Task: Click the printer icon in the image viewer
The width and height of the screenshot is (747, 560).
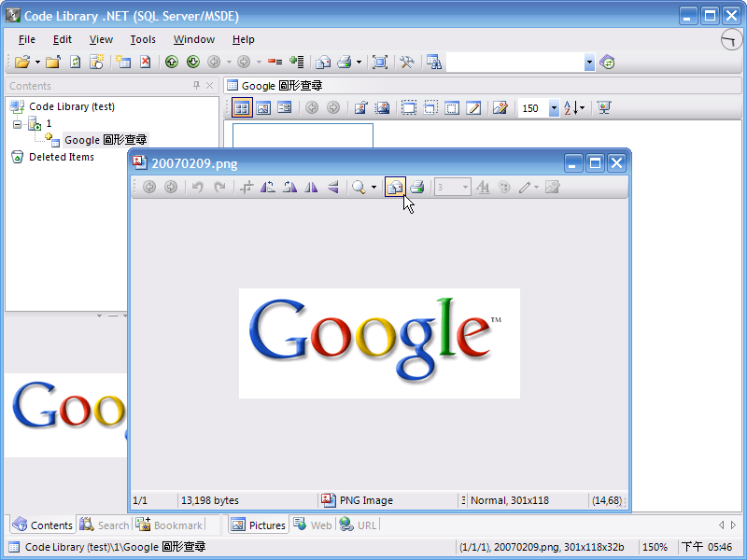Action: point(416,188)
